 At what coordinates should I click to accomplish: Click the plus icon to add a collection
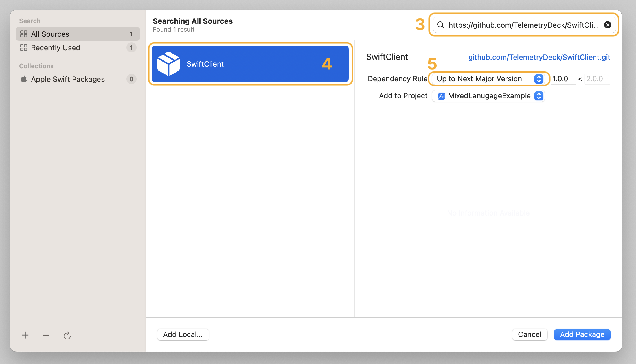pos(25,335)
